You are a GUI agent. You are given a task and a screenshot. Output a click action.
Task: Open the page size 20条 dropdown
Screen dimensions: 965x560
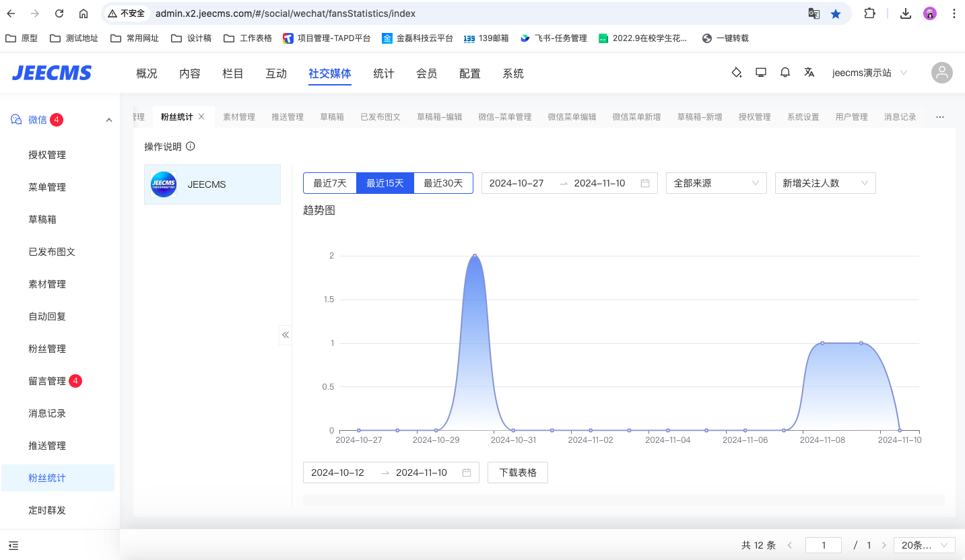pyautogui.click(x=924, y=545)
